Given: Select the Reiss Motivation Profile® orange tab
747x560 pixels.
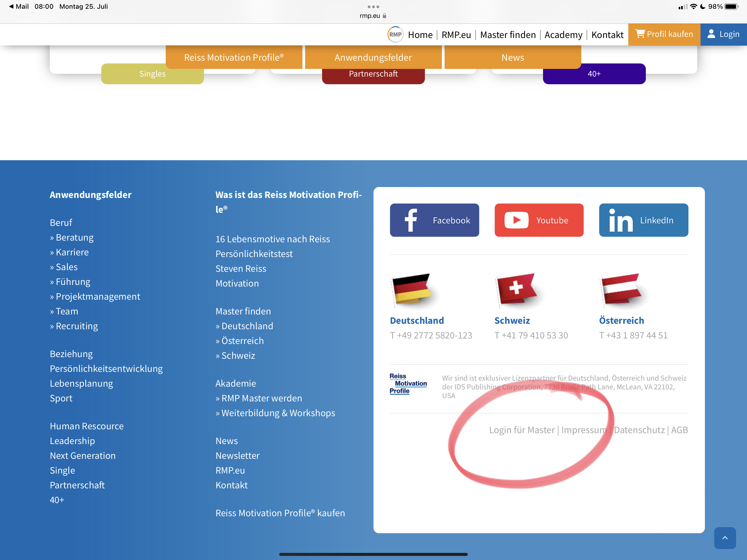Looking at the screenshot, I should pos(234,57).
